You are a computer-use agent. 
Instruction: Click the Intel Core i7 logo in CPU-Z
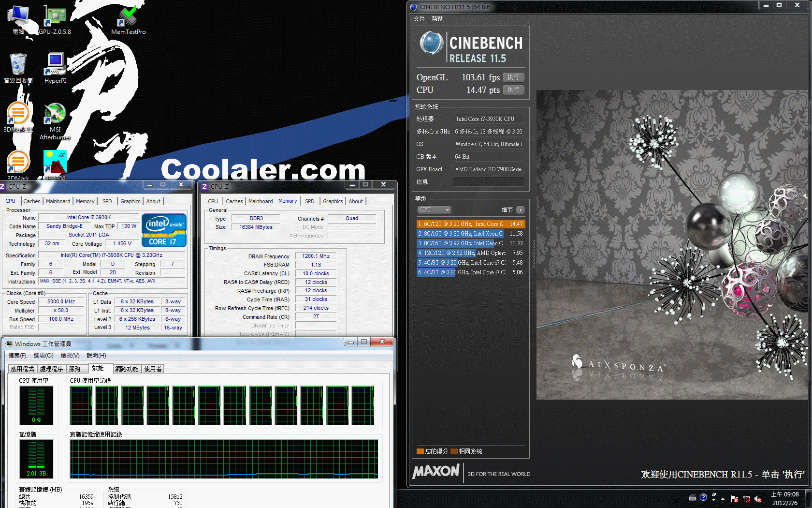[164, 230]
